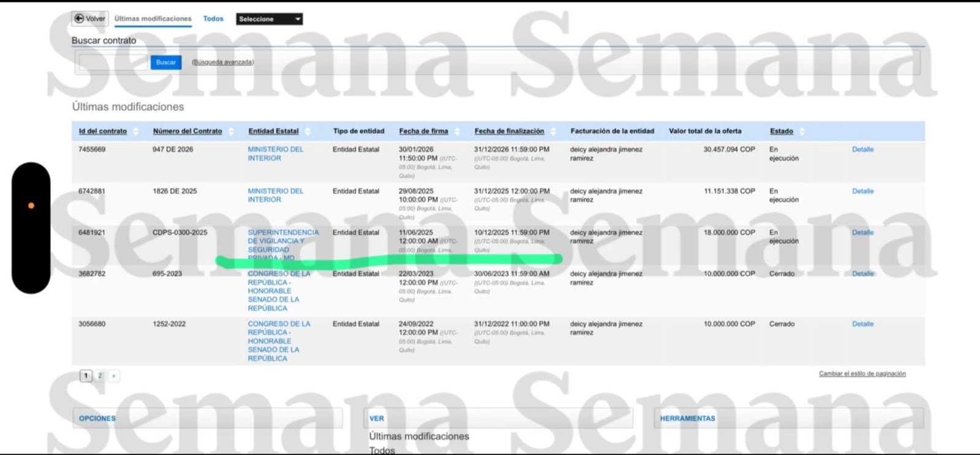Image resolution: width=980 pixels, height=455 pixels.
Task: Go to pagination page 1
Action: [86, 376]
